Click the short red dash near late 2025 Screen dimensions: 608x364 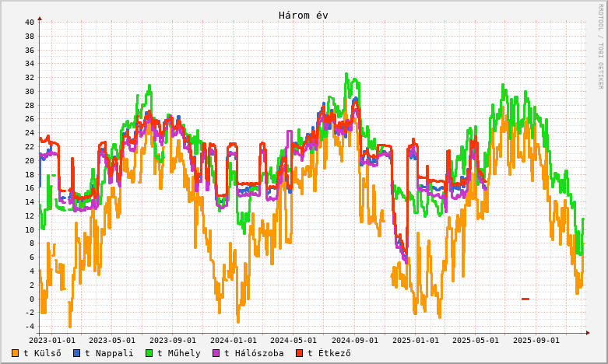[x=525, y=299]
